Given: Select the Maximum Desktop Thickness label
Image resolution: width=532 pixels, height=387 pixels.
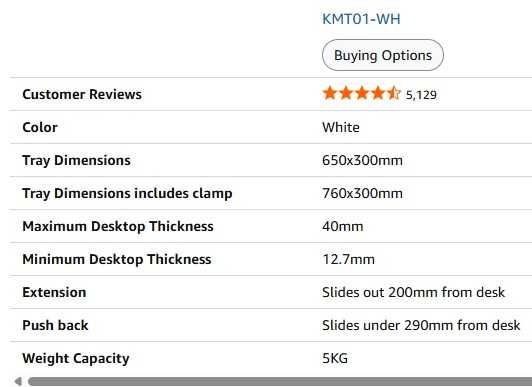Looking at the screenshot, I should (x=118, y=226).
